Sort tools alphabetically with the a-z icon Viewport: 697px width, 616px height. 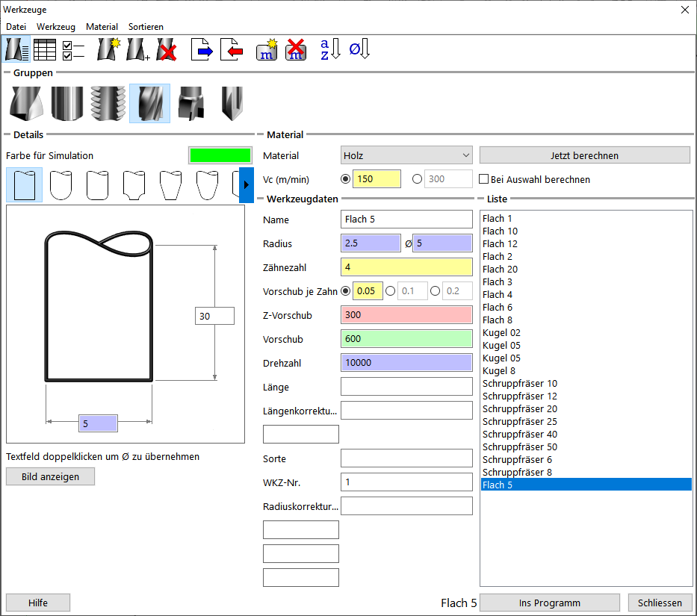point(329,50)
